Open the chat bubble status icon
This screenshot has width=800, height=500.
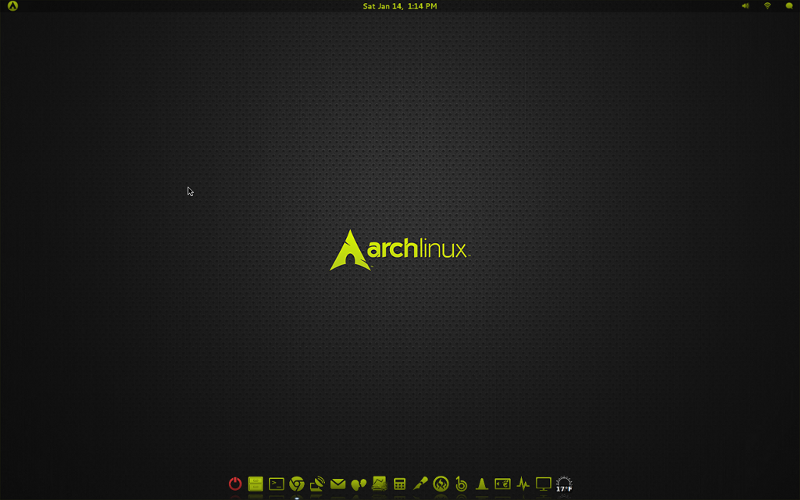tap(789, 6)
